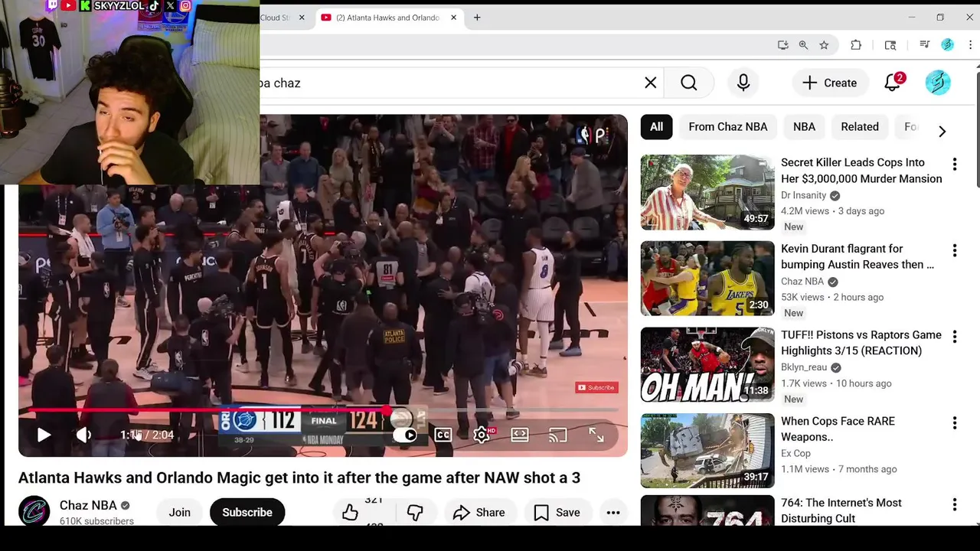Open Kevin Durant flagrant video title
Viewport: 980px width, 551px height.
pos(857,256)
